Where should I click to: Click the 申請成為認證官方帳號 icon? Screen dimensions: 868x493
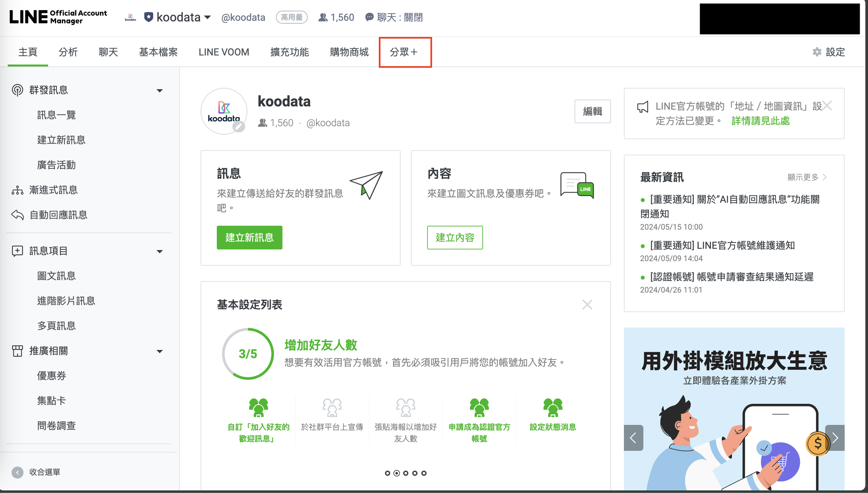tap(479, 407)
